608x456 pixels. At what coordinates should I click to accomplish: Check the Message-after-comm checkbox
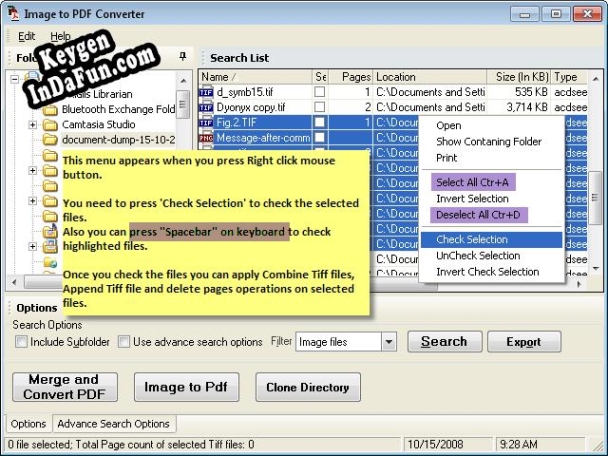point(320,137)
